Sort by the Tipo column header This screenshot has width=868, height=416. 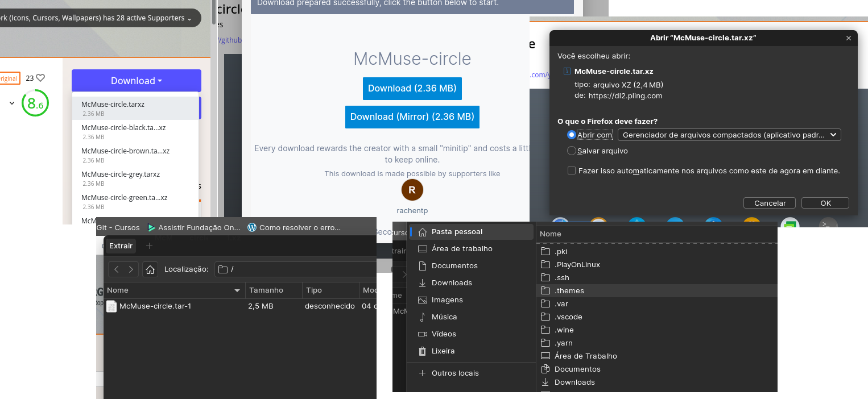(x=330, y=290)
